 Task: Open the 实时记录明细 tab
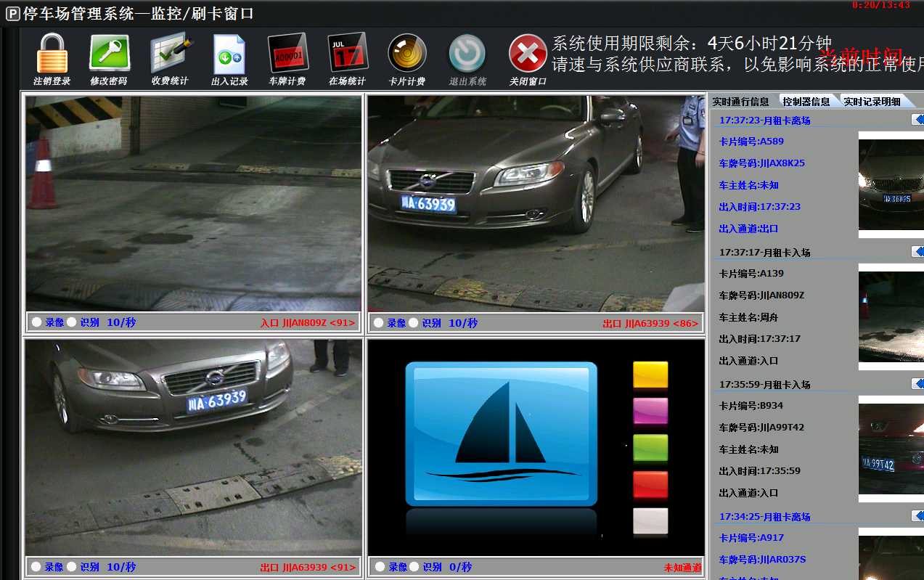pos(870,100)
